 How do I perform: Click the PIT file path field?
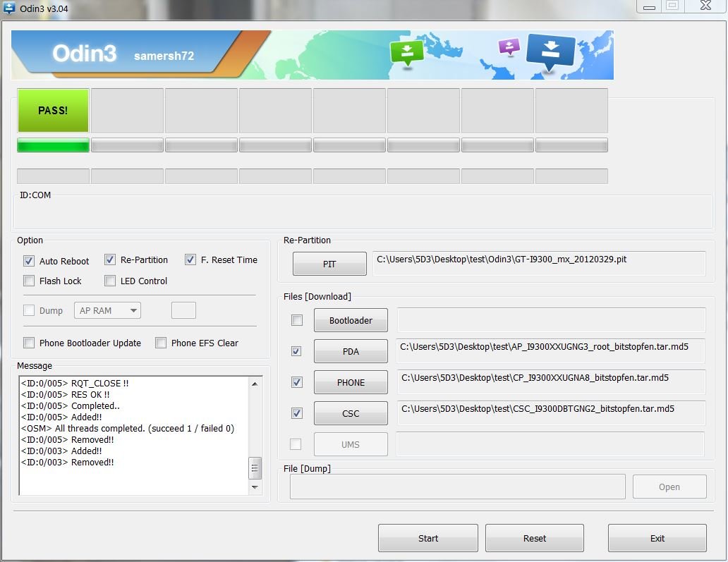point(539,264)
